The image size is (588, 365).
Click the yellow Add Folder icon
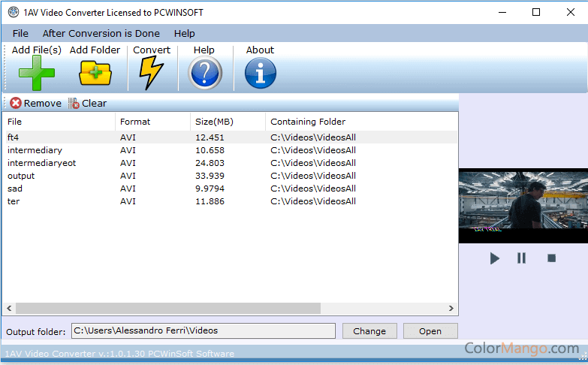click(x=95, y=73)
